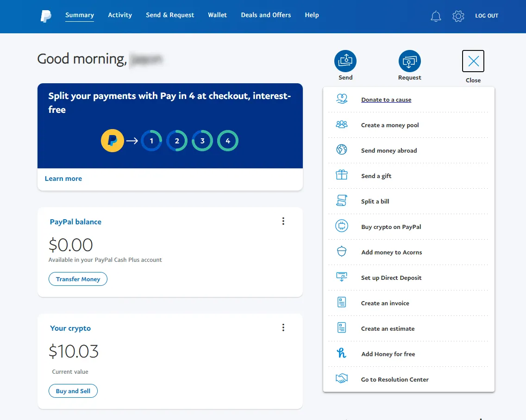Open the PayPal balance options menu
Screen dimensions: 526x420
(283, 221)
